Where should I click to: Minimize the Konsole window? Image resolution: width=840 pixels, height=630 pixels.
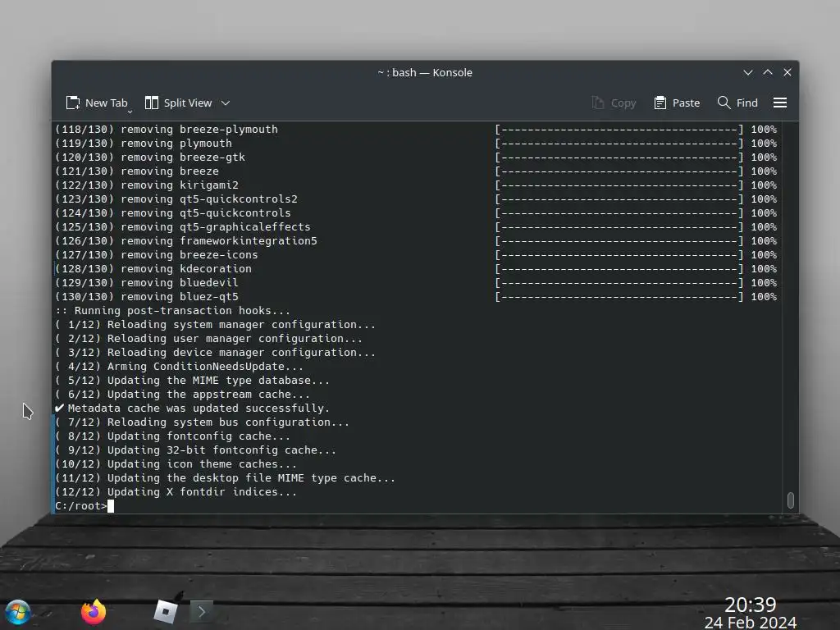coord(748,72)
